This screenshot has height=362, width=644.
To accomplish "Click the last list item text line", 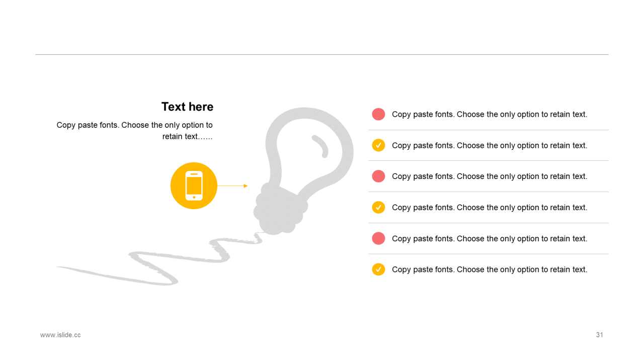I will (490, 269).
